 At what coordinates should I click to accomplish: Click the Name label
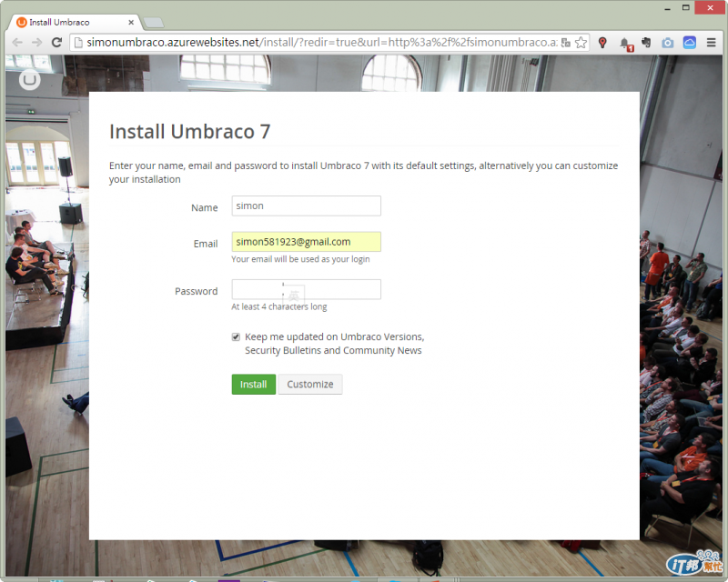[204, 208]
